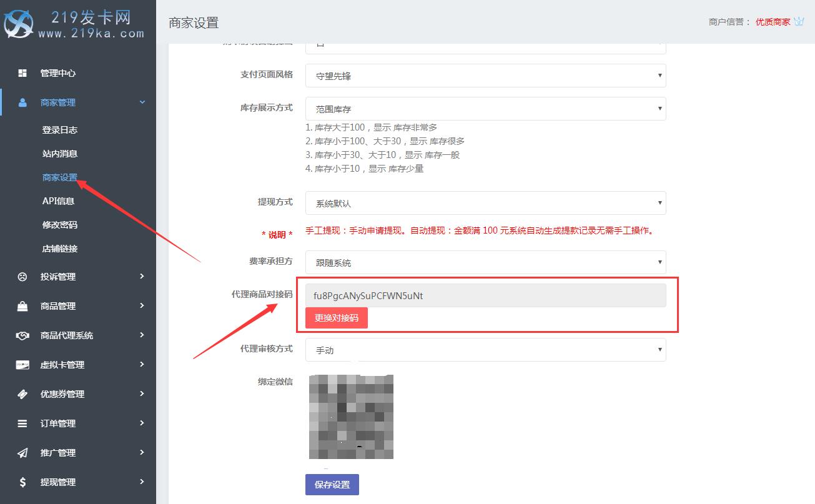Click the 投诉管理 sad face icon
Image resolution: width=815 pixels, height=504 pixels.
22,277
